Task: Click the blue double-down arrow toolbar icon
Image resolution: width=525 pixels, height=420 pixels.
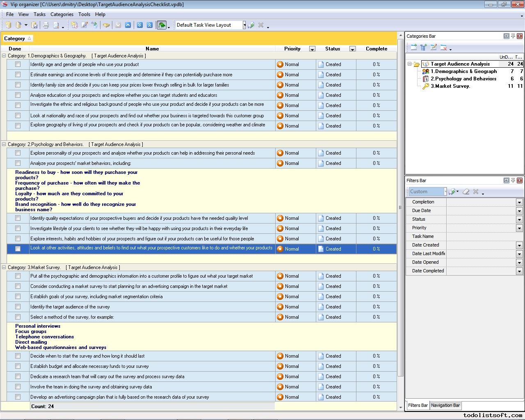Action: (140, 25)
